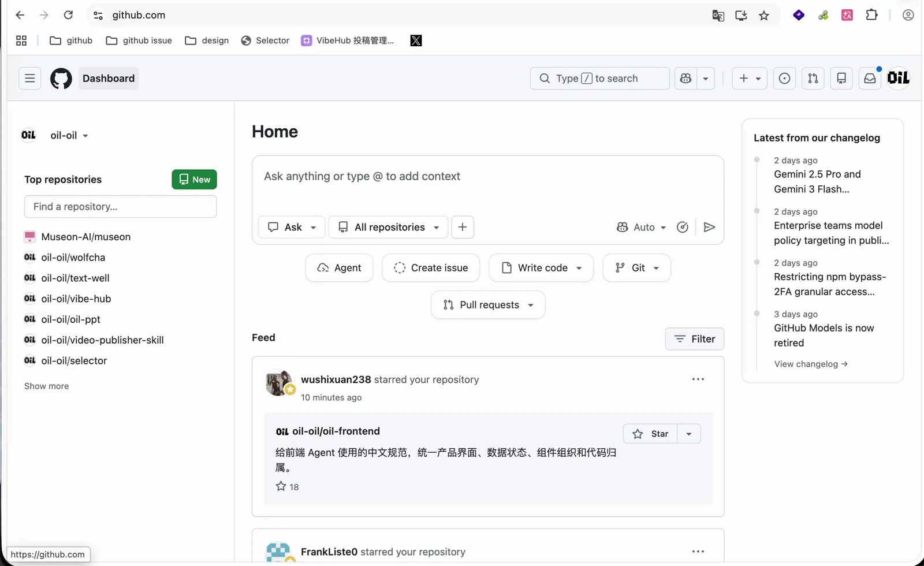This screenshot has width=924, height=566.
Task: Click the install app icon in address bar
Action: click(x=741, y=16)
